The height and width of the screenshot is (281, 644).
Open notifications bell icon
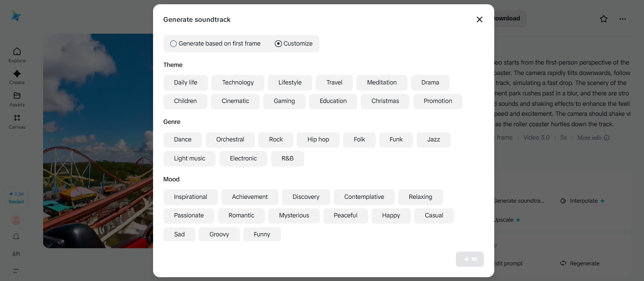point(16,236)
